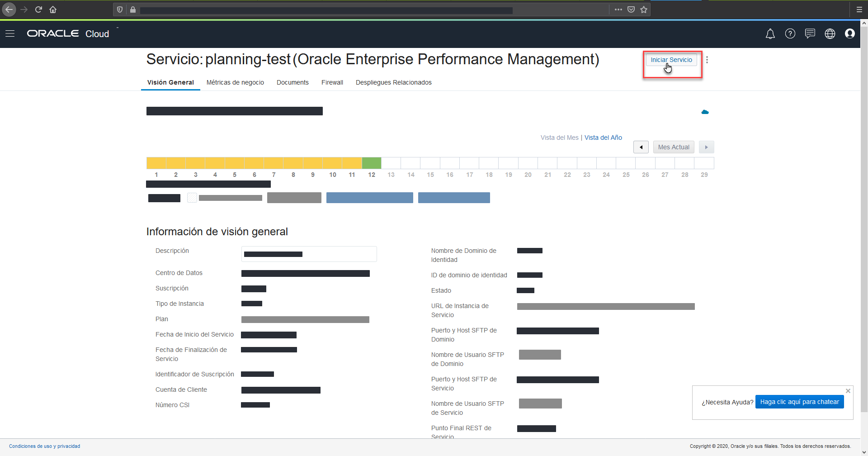
Task: Step to the previous month with the arrow
Action: point(641,147)
